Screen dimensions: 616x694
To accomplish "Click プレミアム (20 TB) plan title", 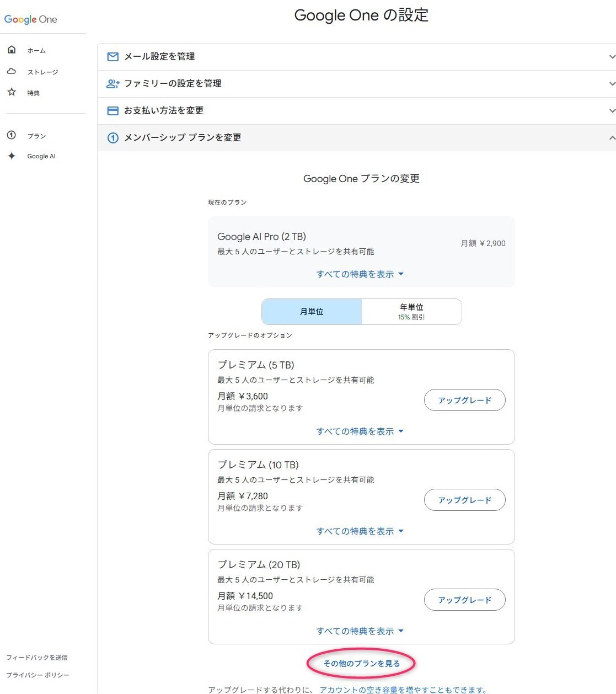I will click(259, 565).
